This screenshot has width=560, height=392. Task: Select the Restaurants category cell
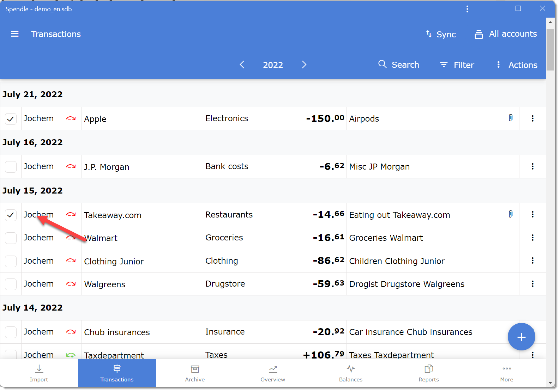(246, 214)
